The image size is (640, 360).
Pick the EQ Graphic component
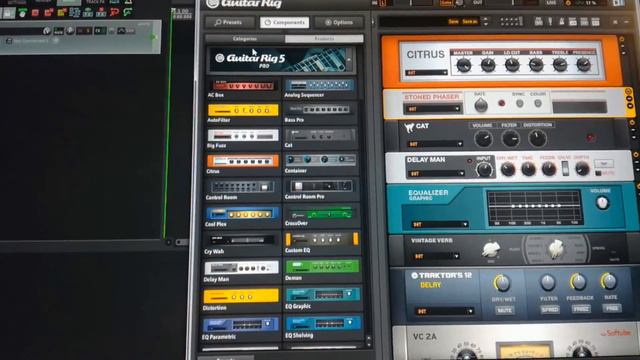click(323, 299)
